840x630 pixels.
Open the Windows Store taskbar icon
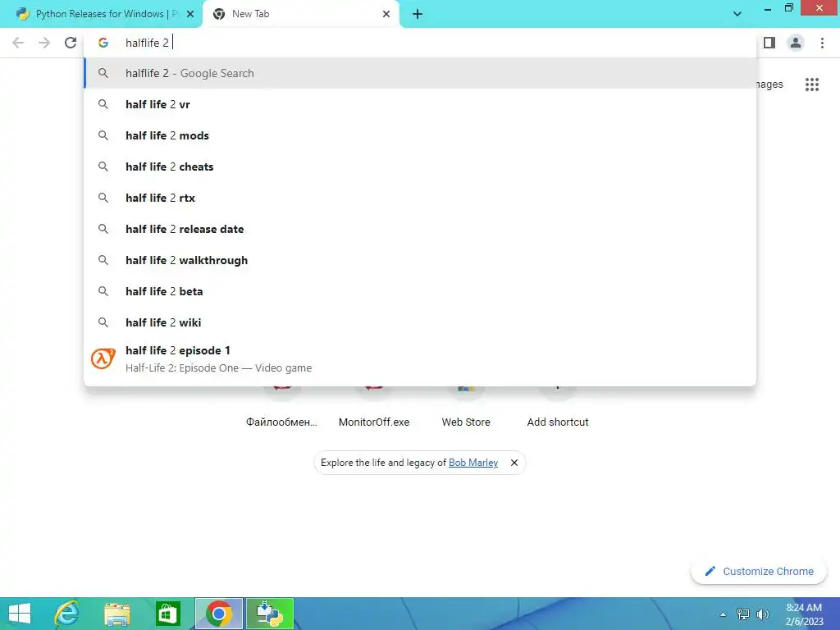(x=167, y=614)
